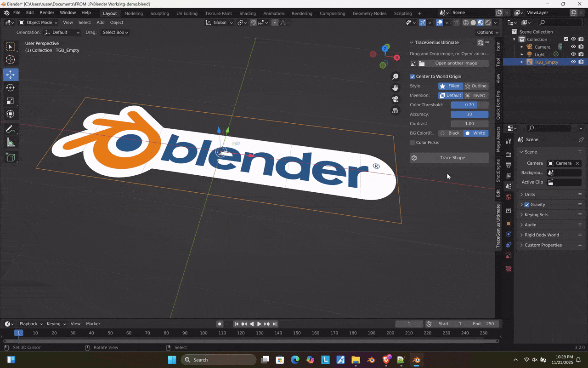Activate the Rotate tool

tap(10, 88)
